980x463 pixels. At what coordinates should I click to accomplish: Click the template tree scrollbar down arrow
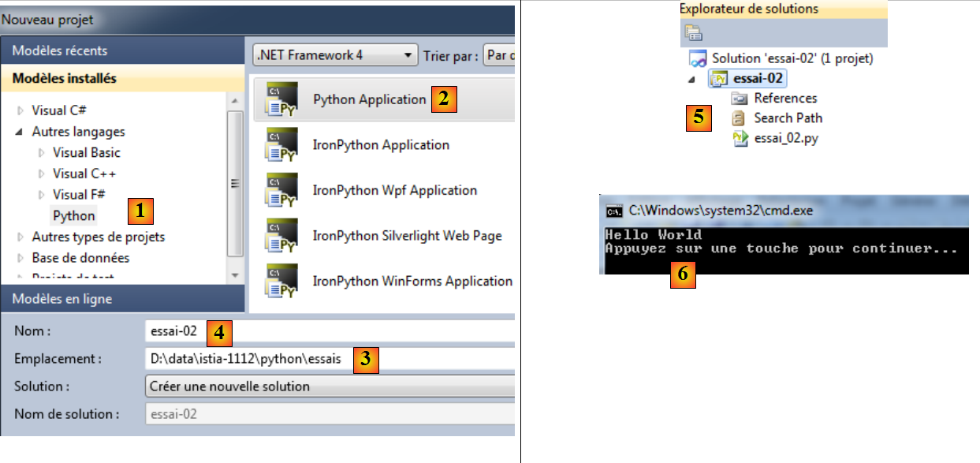tap(234, 275)
